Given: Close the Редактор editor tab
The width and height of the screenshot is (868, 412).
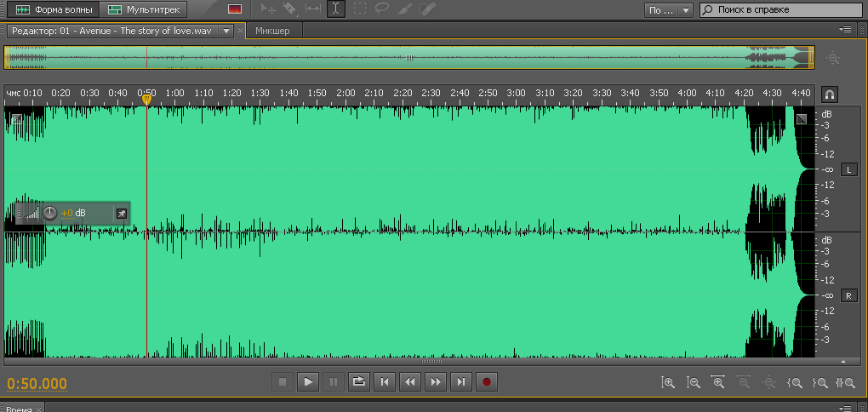Looking at the screenshot, I should pos(240,31).
